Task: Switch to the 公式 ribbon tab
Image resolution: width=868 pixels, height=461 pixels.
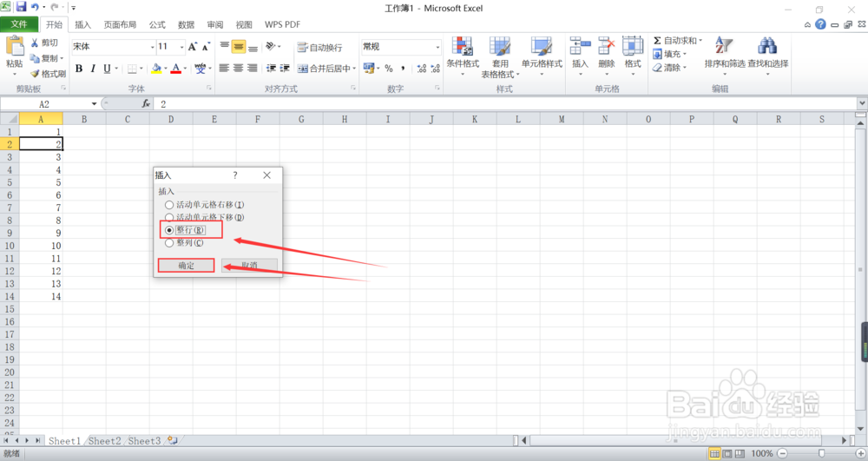Action: (157, 24)
